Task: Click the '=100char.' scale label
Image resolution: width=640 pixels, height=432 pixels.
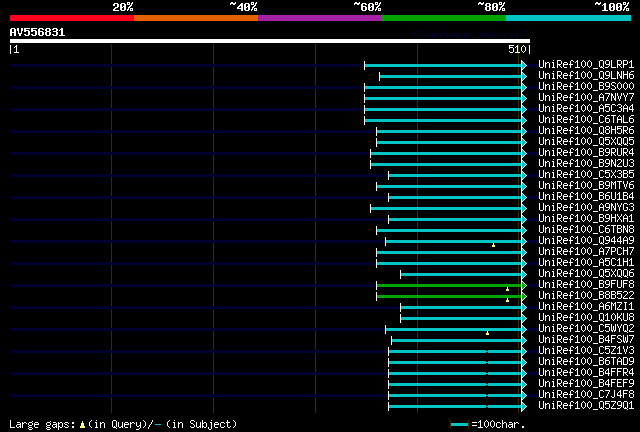Action: 498,425
